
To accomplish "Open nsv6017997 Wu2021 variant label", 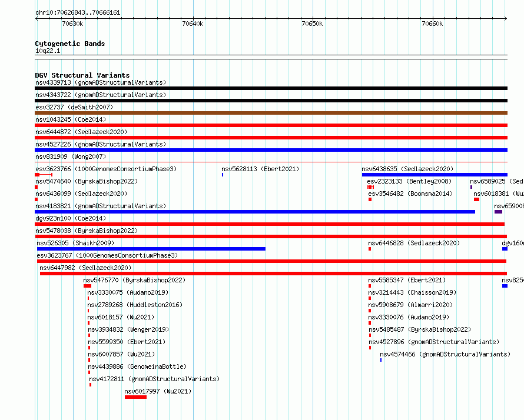I will click(158, 391).
